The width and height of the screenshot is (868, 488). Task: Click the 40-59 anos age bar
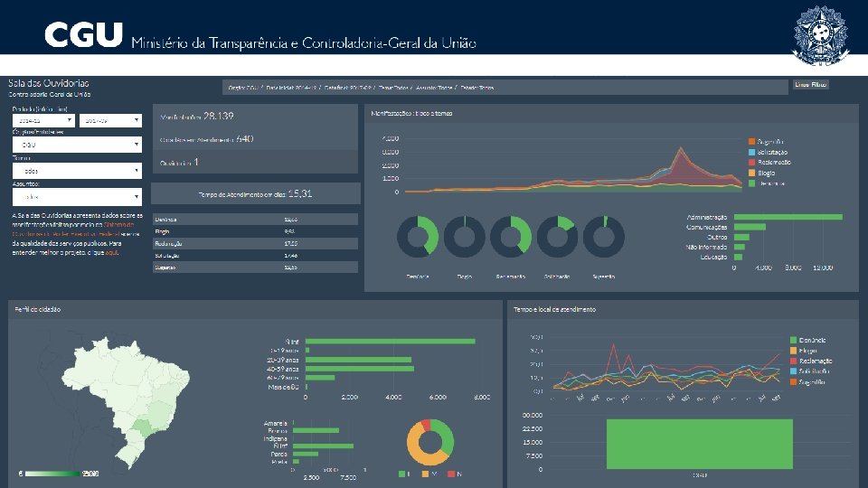pos(360,369)
